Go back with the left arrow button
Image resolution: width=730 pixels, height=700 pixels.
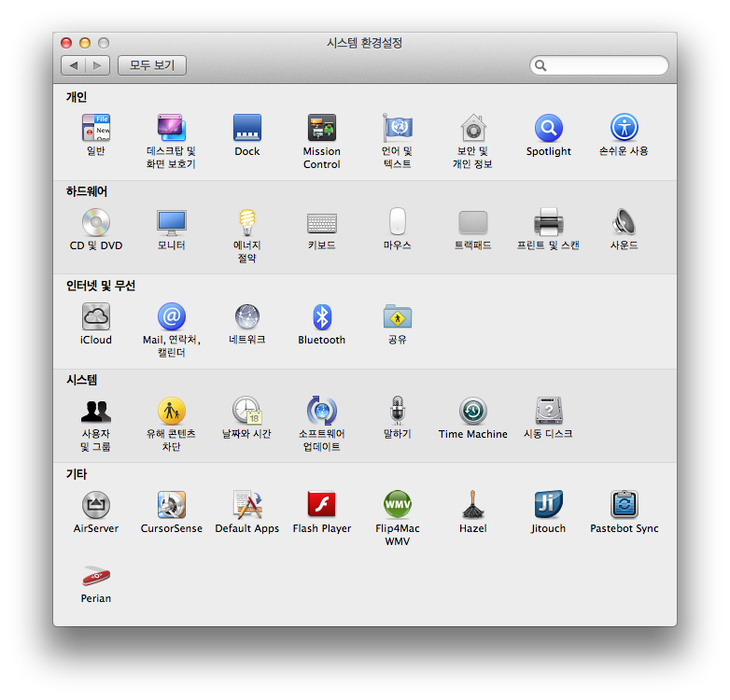[74, 65]
